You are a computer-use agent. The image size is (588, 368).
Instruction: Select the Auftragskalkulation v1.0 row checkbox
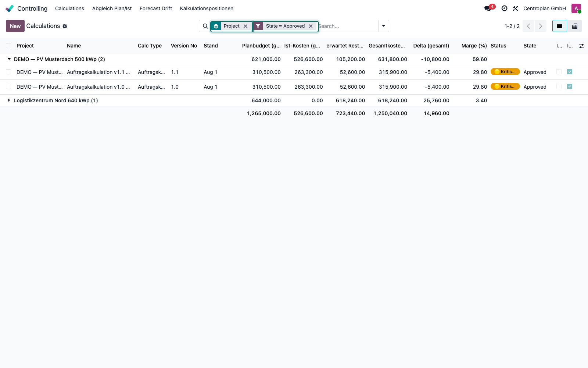(8, 86)
